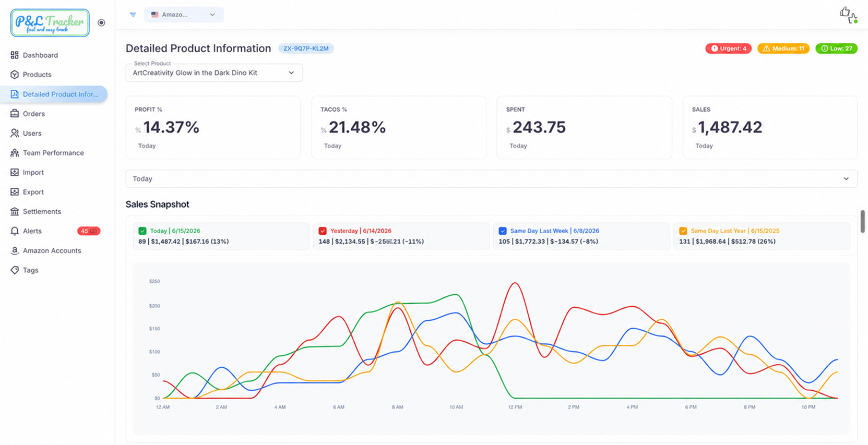Viewport: 868px width, 445px height.
Task: Click the Export icon in sidebar
Action: coord(15,192)
